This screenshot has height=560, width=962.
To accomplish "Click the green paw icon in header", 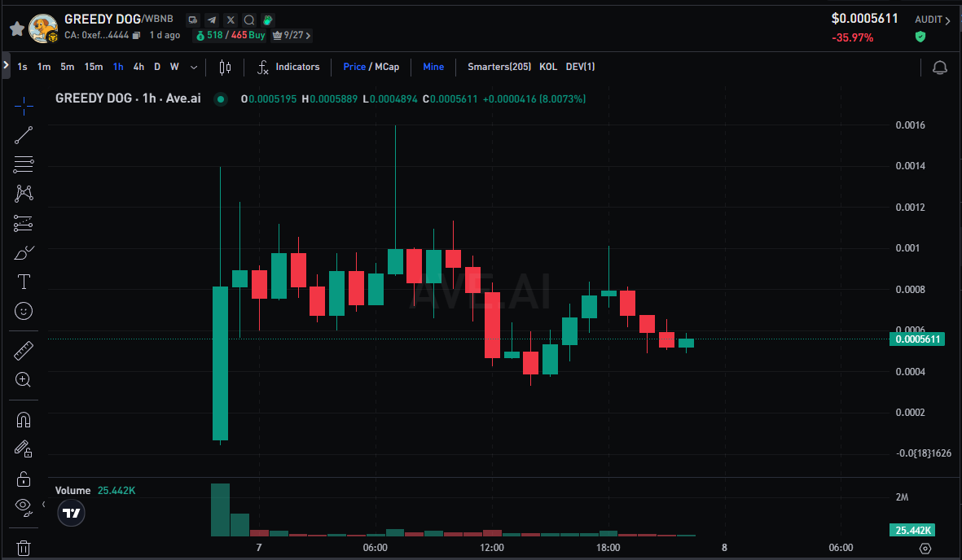I will point(267,20).
